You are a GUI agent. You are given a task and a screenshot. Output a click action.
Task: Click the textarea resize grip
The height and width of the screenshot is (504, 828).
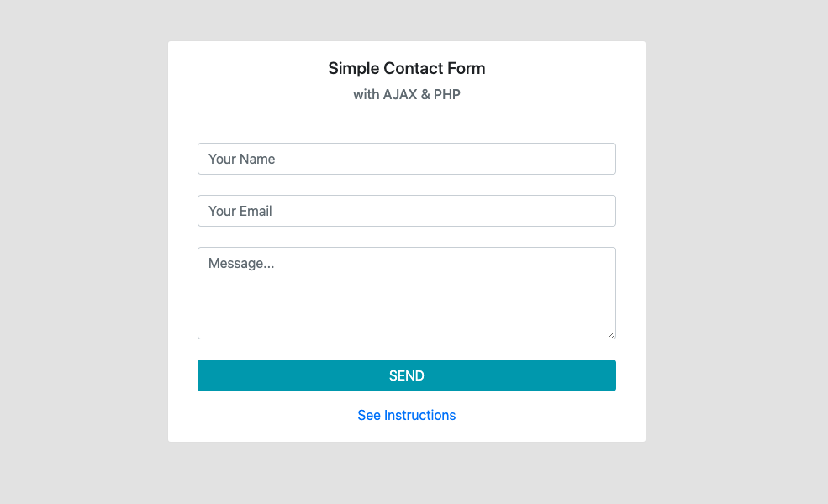coord(611,334)
